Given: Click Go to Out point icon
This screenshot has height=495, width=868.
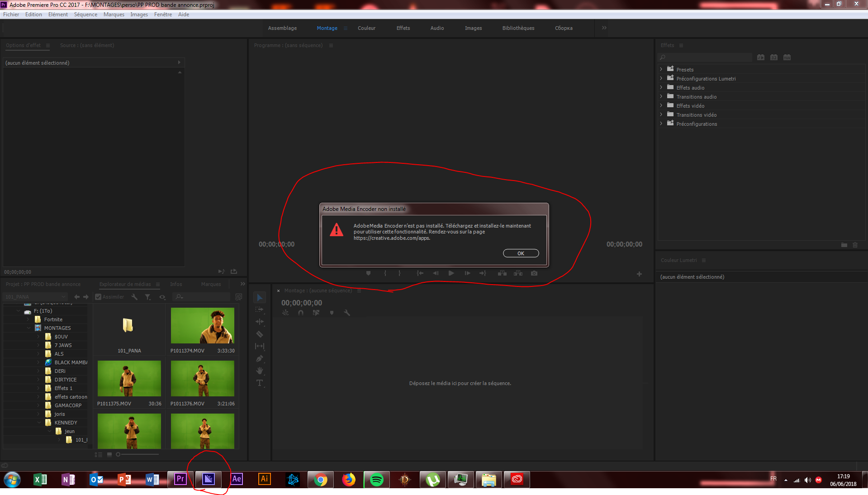Looking at the screenshot, I should click(483, 273).
